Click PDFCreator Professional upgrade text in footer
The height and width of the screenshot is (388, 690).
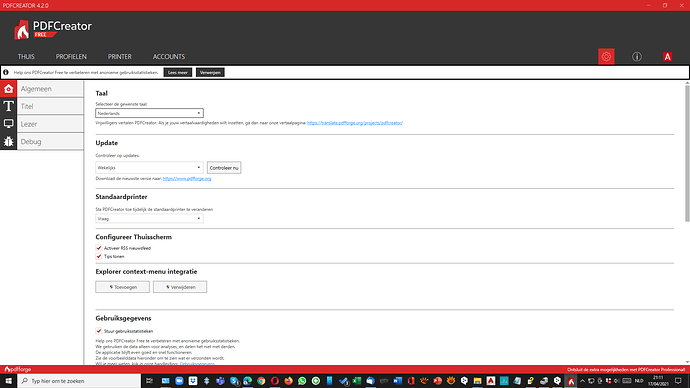(626, 370)
